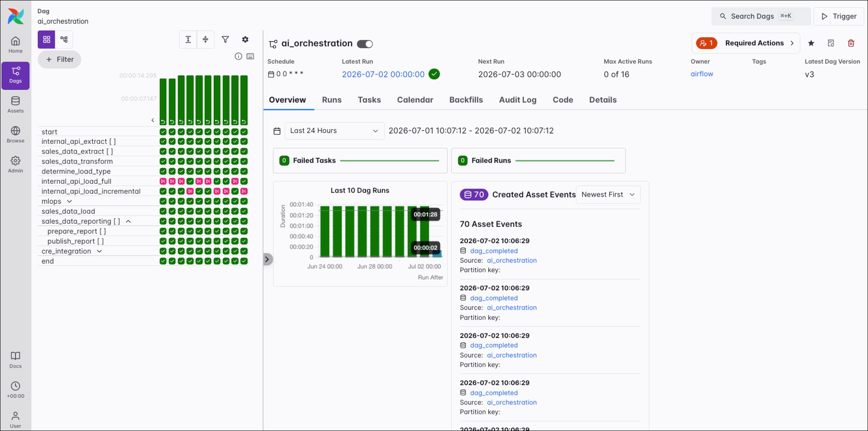Open the Newest First sort dropdown

pos(608,195)
